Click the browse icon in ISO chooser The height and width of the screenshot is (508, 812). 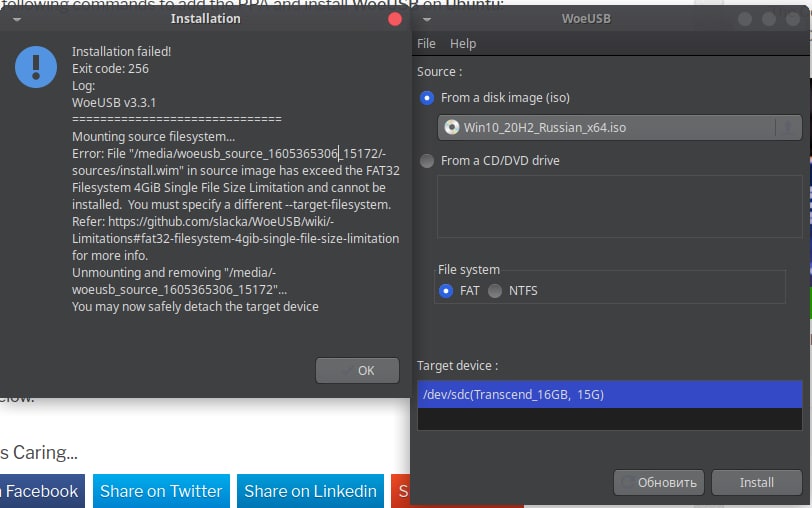pyautogui.click(x=789, y=127)
